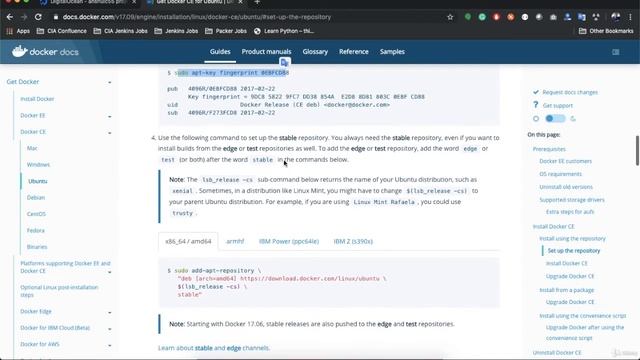
Task: Bookmark this page with the star icon
Action: pos(450,17)
